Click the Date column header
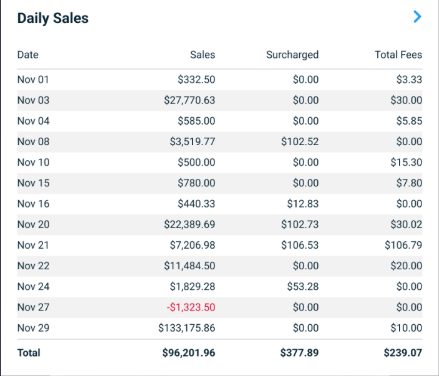This screenshot has height=376, width=439. [x=28, y=55]
